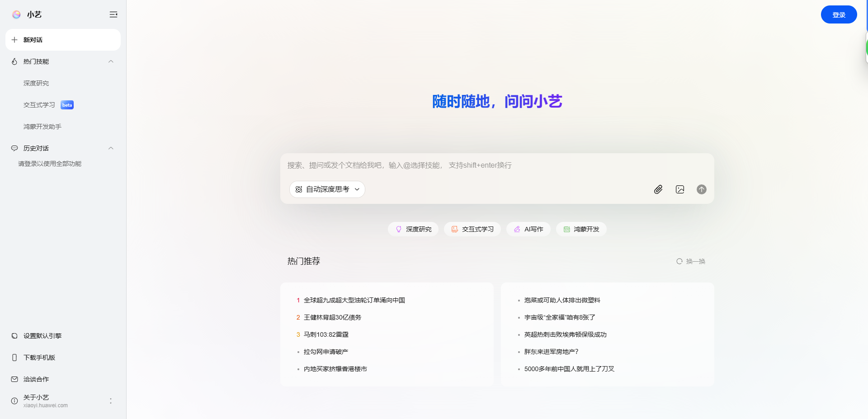Collapse the sidebar with the menu icon
The height and width of the screenshot is (419, 868).
coord(113,14)
